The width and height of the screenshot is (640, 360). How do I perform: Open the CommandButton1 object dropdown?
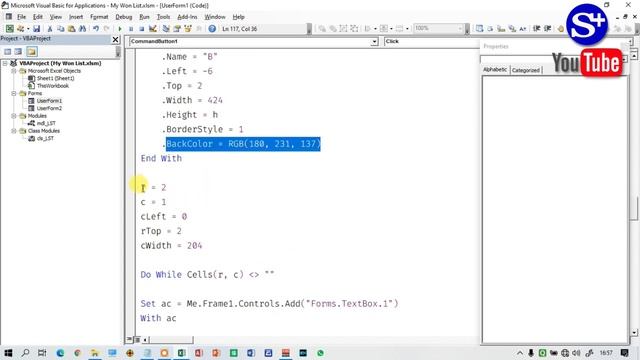point(374,42)
